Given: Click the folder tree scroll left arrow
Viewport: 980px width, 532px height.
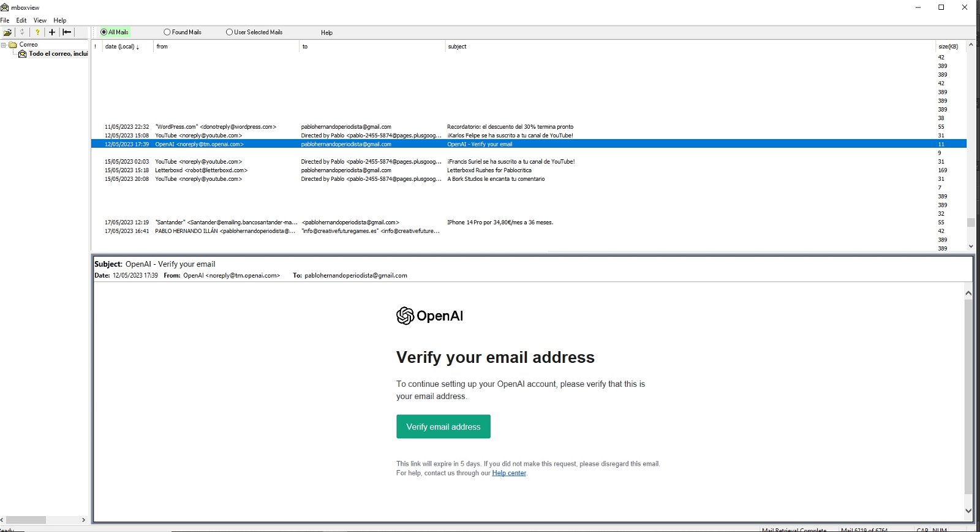Looking at the screenshot, I should 2,520.
